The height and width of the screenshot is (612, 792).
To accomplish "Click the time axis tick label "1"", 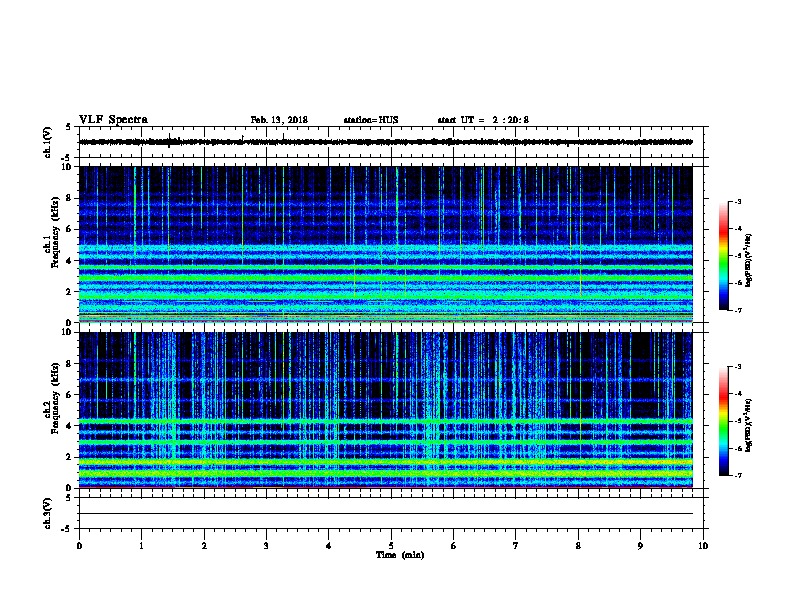I will pyautogui.click(x=141, y=546).
